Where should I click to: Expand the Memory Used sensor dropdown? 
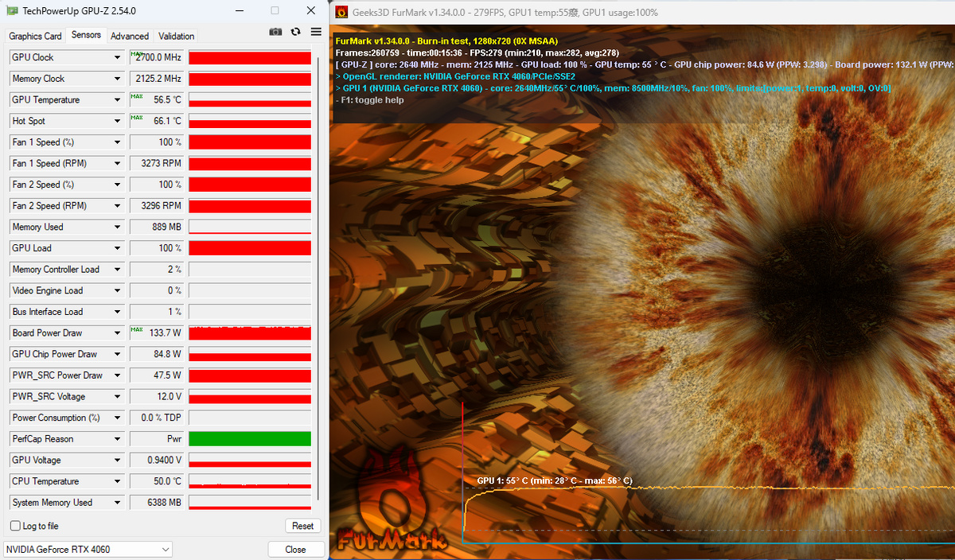coord(118,227)
